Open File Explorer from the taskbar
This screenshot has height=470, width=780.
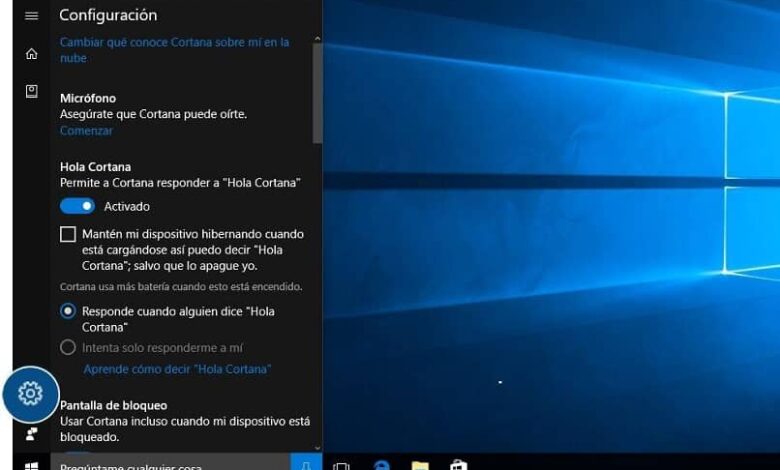(x=420, y=466)
